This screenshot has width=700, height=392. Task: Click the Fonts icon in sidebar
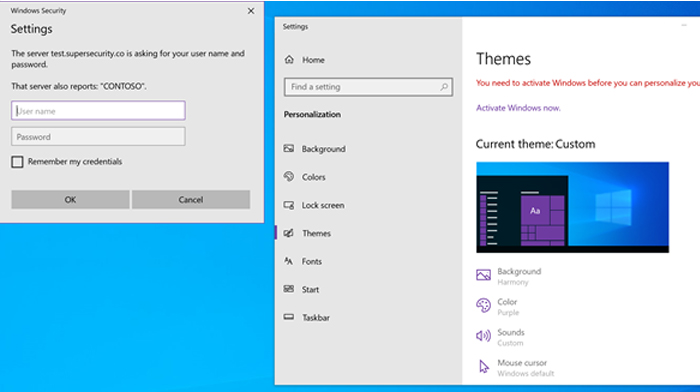[x=289, y=261]
